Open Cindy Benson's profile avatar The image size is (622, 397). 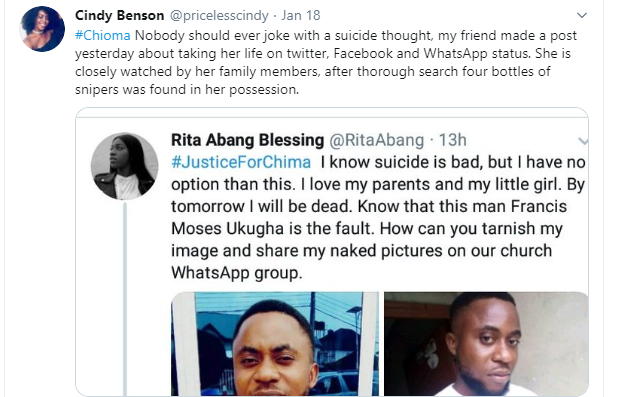coord(42,29)
